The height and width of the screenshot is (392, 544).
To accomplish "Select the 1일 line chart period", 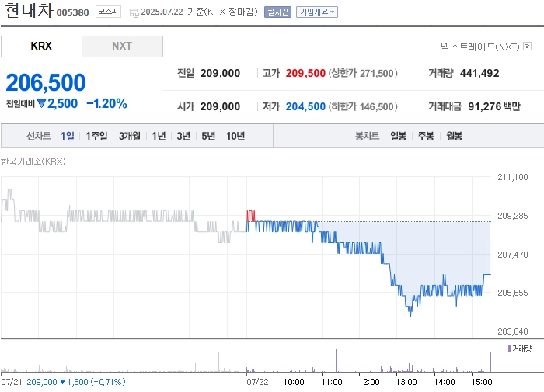I will [68, 136].
